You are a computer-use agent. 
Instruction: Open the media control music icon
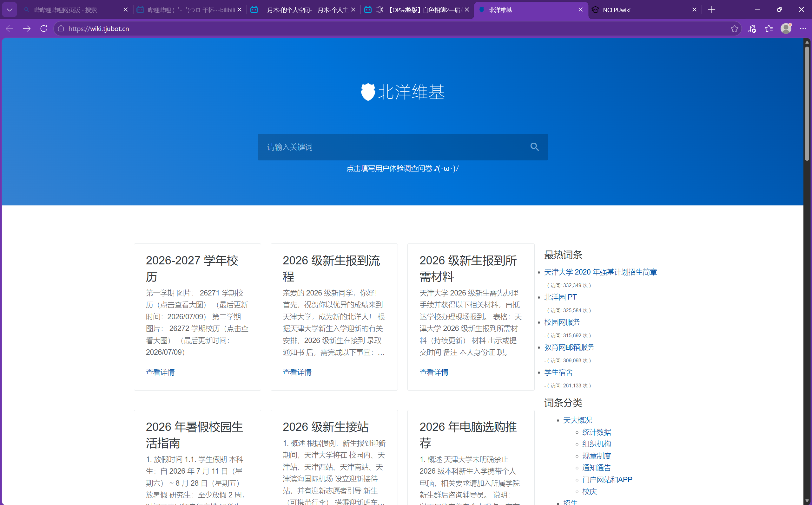(x=752, y=29)
